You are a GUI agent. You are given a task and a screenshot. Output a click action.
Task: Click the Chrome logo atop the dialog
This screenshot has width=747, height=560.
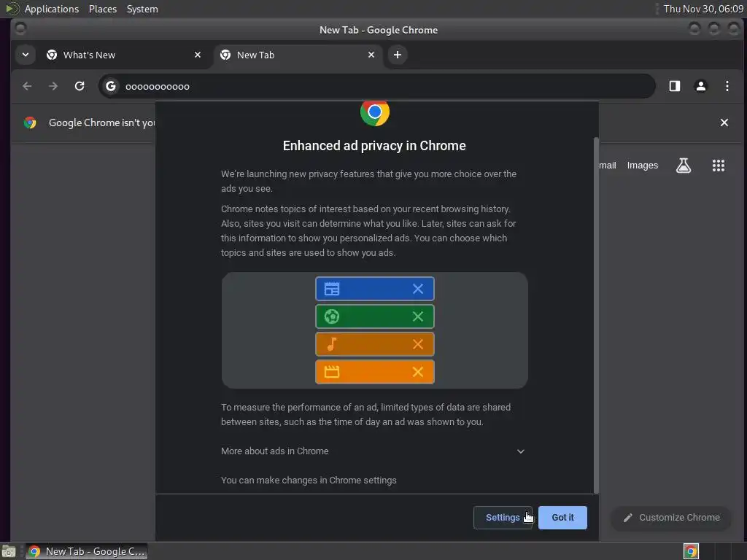click(374, 113)
